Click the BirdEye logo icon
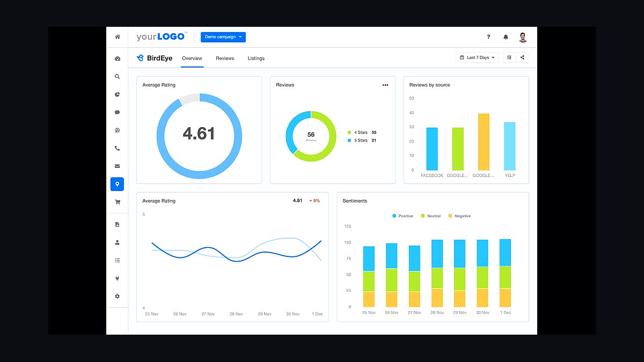This screenshot has height=362, width=644. 140,58
